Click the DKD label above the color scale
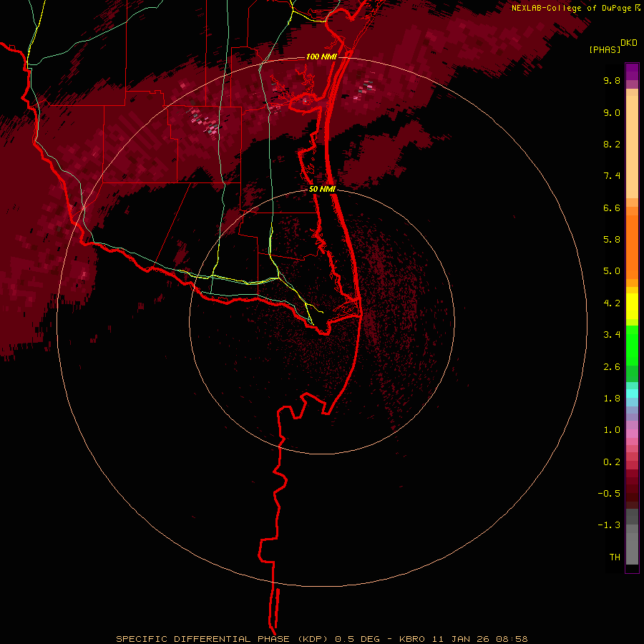Screen dimensions: 644x644 coord(629,43)
